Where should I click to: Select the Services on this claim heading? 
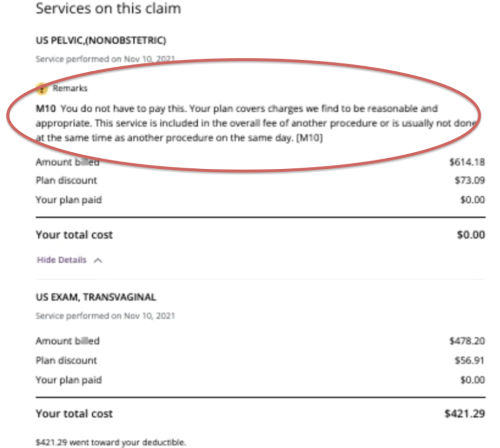108,9
